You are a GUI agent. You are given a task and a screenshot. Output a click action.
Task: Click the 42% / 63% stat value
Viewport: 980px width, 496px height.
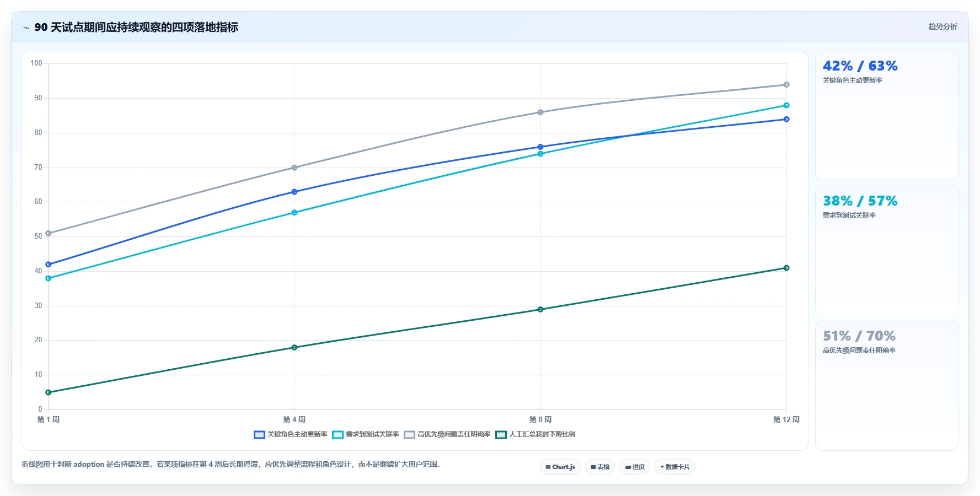pos(860,66)
